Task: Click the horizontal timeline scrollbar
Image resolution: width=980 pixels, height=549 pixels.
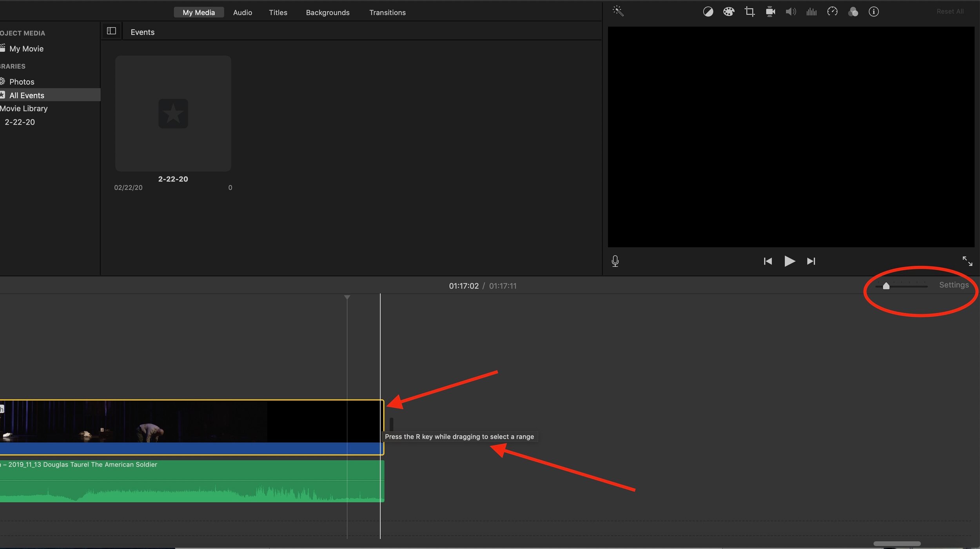Action: 897,544
